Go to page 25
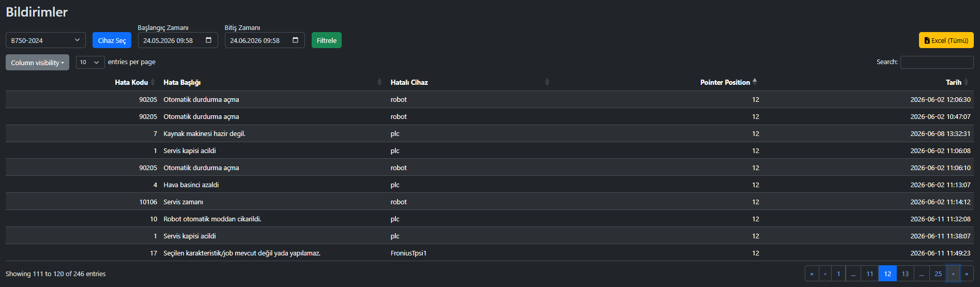 pos(938,274)
